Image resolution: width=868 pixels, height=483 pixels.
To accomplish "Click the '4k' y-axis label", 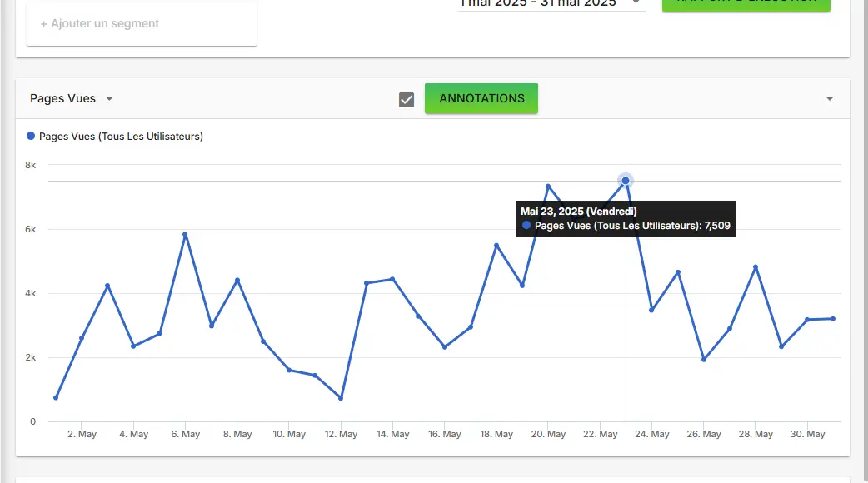I will [x=31, y=293].
